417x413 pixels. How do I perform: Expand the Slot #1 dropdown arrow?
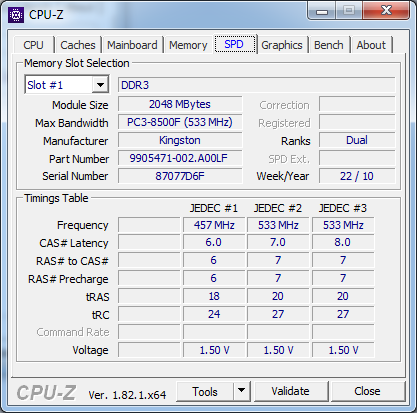[x=100, y=85]
